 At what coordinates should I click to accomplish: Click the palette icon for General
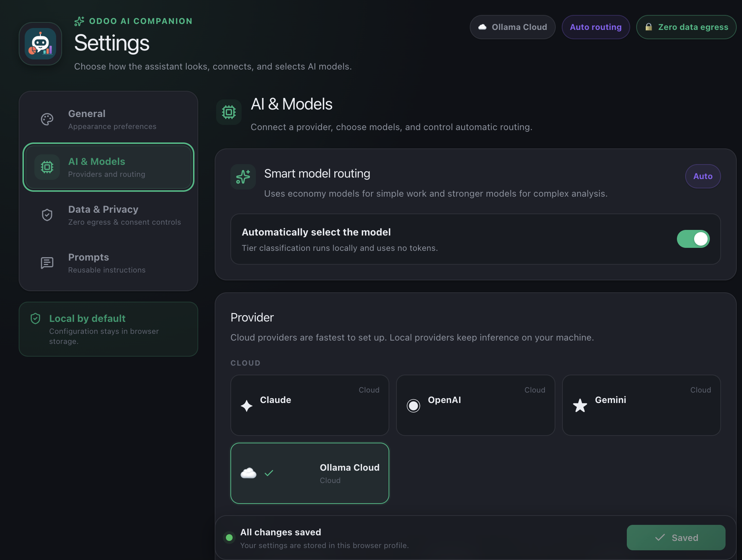tap(47, 119)
